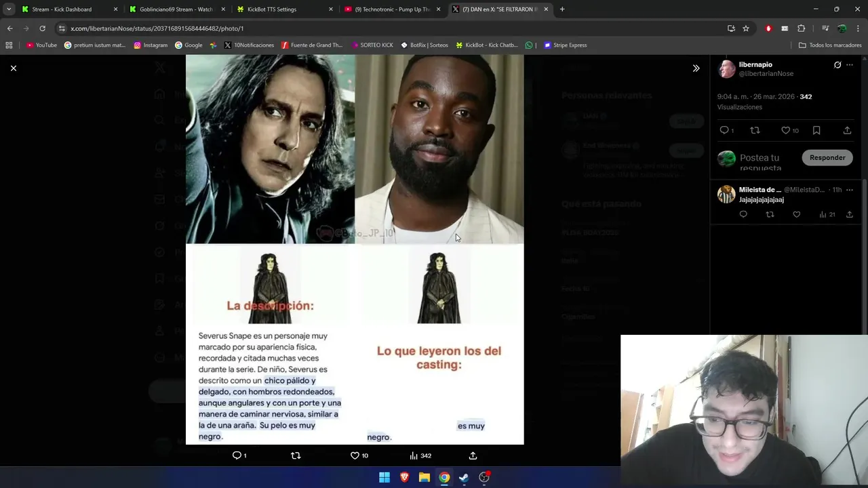The width and height of the screenshot is (868, 488).
Task: Open the tab search dropdown arrow
Action: [x=8, y=9]
